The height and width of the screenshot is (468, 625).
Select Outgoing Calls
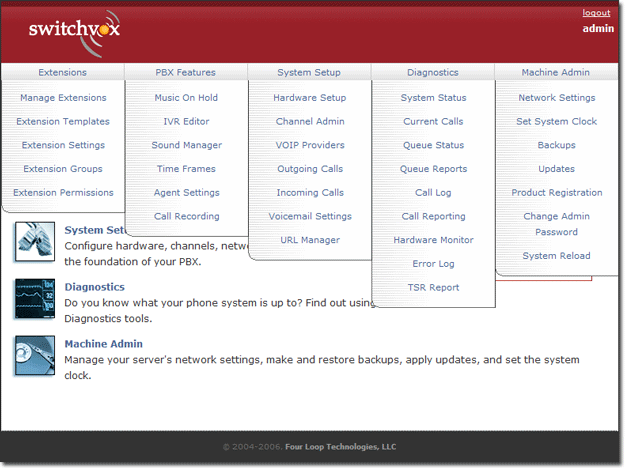tap(310, 169)
